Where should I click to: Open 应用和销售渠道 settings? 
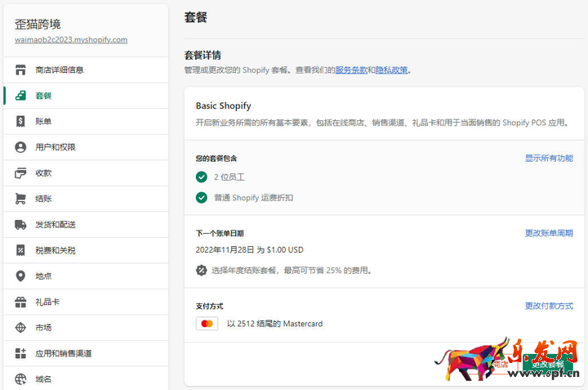tap(86, 353)
